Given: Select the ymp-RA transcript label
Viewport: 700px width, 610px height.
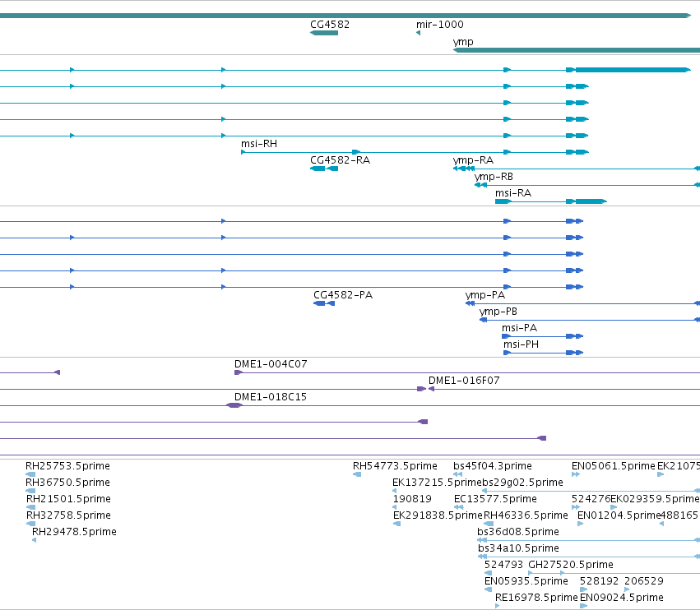Looking at the screenshot, I should click(x=473, y=160).
